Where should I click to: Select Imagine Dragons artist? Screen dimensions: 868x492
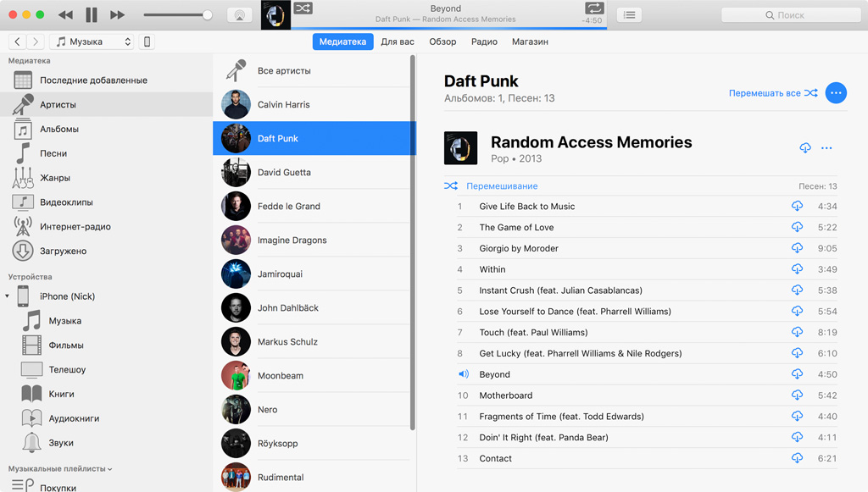click(312, 240)
